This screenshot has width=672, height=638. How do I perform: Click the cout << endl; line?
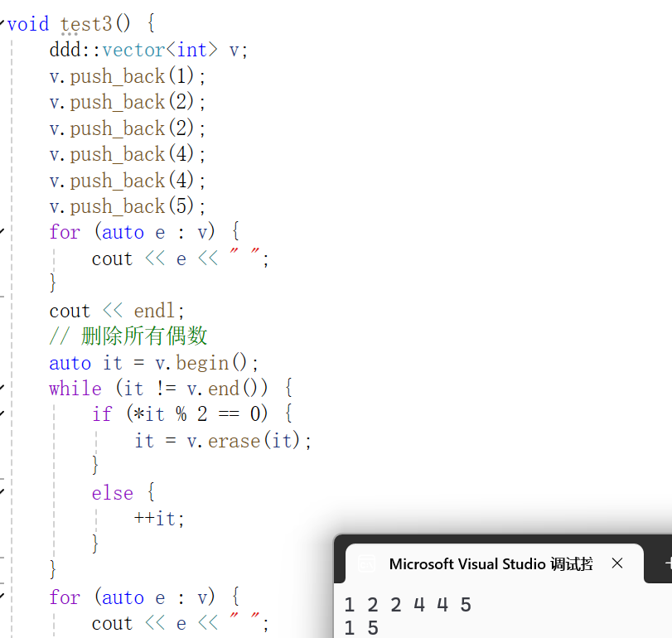click(117, 311)
